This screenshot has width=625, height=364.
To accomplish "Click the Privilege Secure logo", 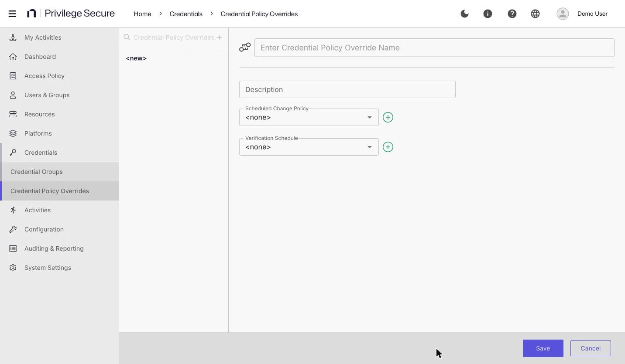I will [71, 14].
